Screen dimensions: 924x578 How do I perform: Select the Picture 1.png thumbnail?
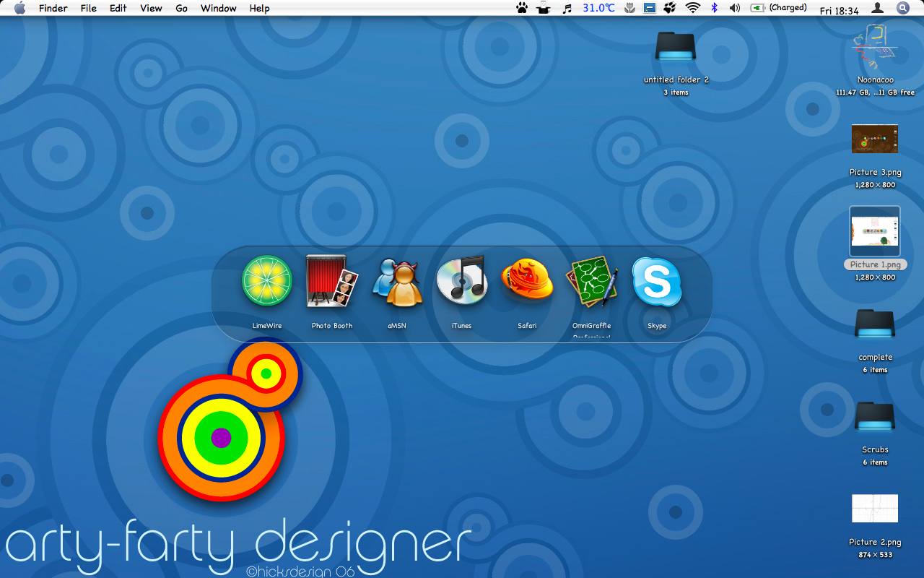tap(875, 232)
